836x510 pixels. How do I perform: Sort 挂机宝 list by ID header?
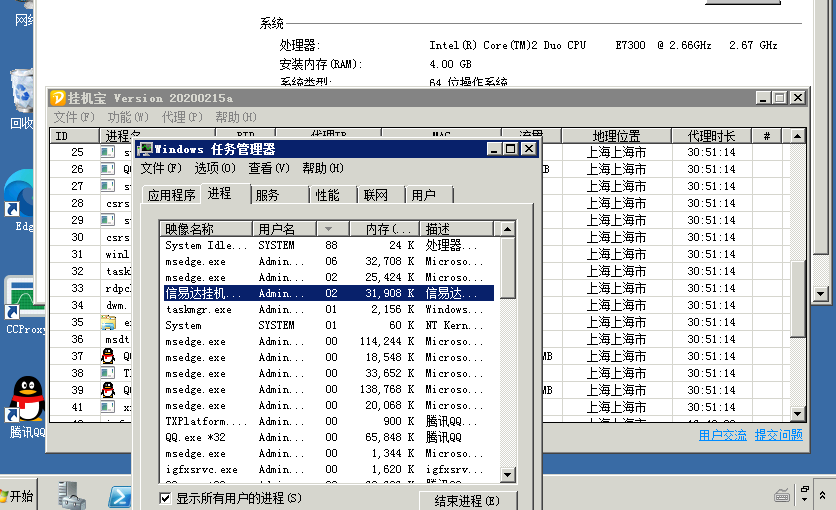point(75,136)
